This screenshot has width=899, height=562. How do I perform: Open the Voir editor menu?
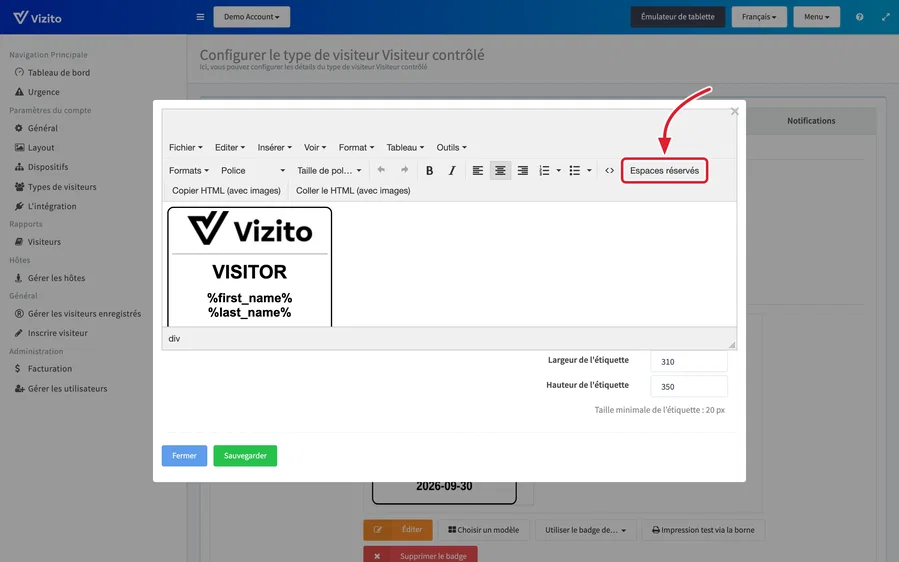pos(315,147)
